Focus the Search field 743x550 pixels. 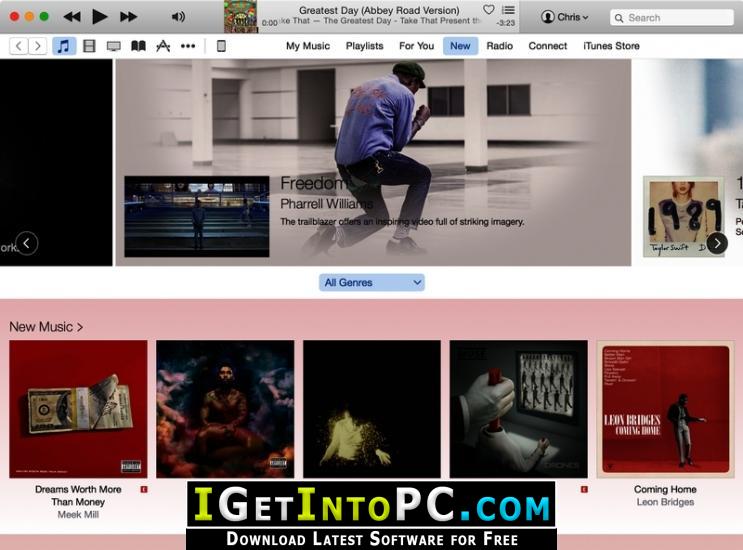(672, 18)
